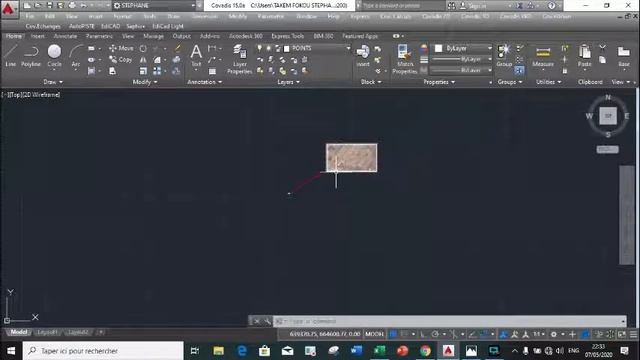Toggle snap mode in status bar
640x360 pixels.
point(404,334)
